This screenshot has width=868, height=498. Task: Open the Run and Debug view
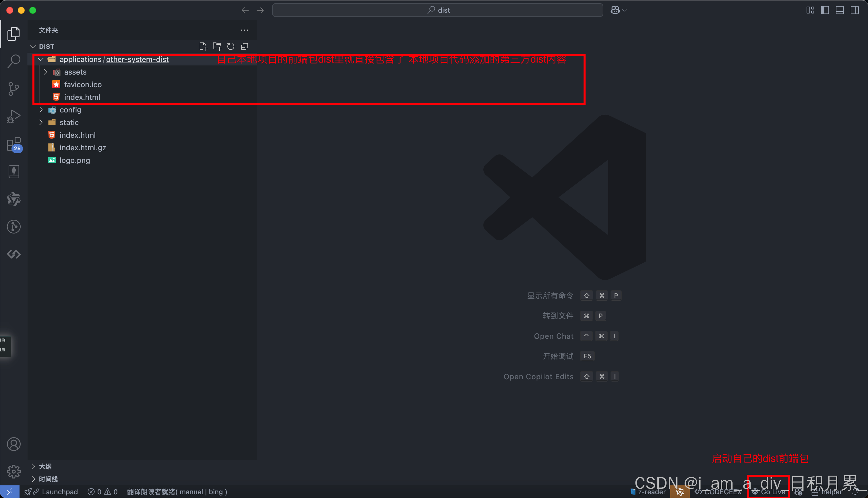point(14,117)
